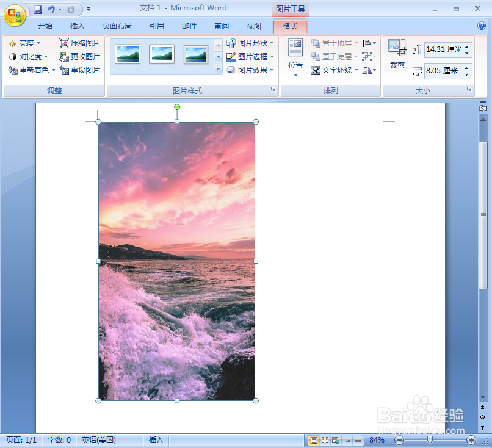Apply the first picture style thumbnail

(x=128, y=54)
